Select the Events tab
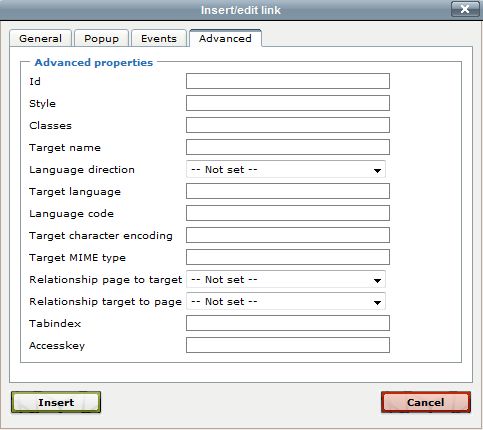Viewport: 483px width, 430px height. [159, 38]
